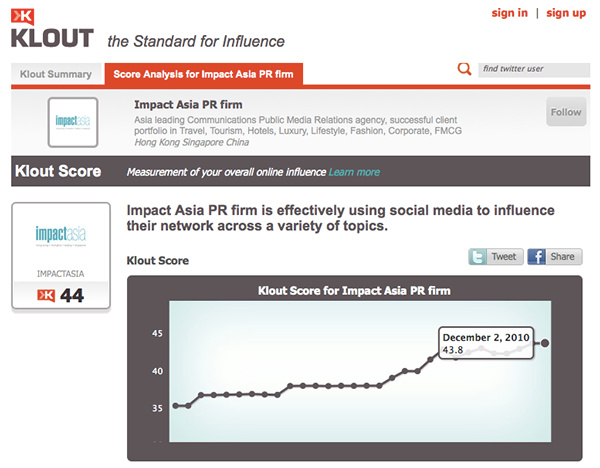Click the sign up link
This screenshot has height=468, width=600.
(x=566, y=13)
